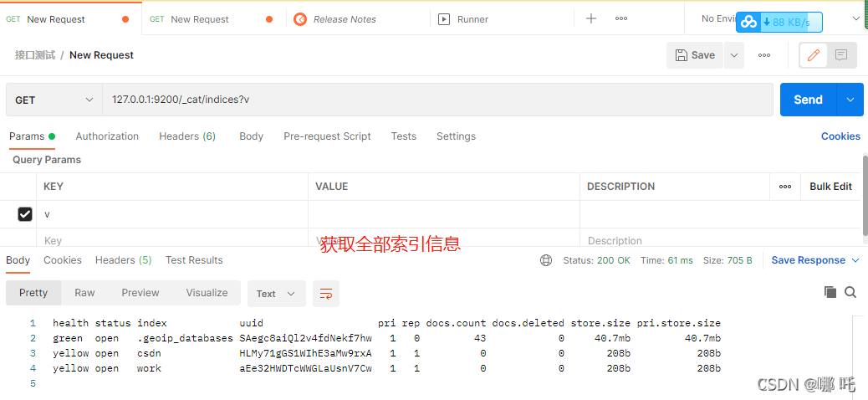This screenshot has height=400, width=868.
Task: Click the New Request breadcrumb title
Action: (x=101, y=55)
